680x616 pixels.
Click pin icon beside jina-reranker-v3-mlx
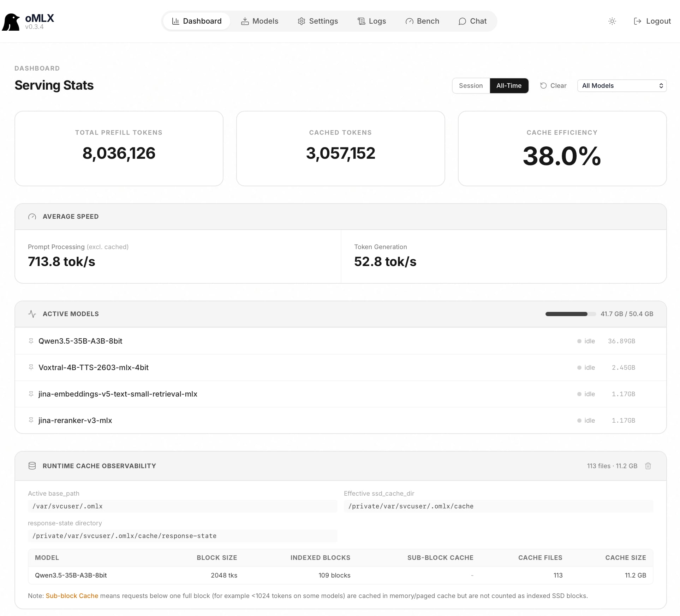tap(31, 420)
